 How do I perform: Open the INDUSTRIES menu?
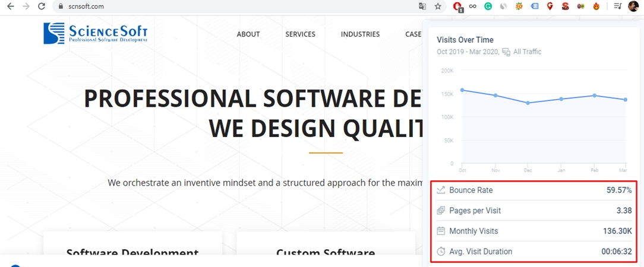pyautogui.click(x=360, y=34)
